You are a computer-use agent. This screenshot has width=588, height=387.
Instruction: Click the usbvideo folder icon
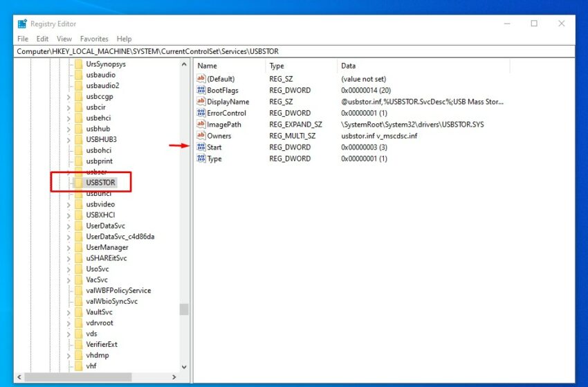78,204
